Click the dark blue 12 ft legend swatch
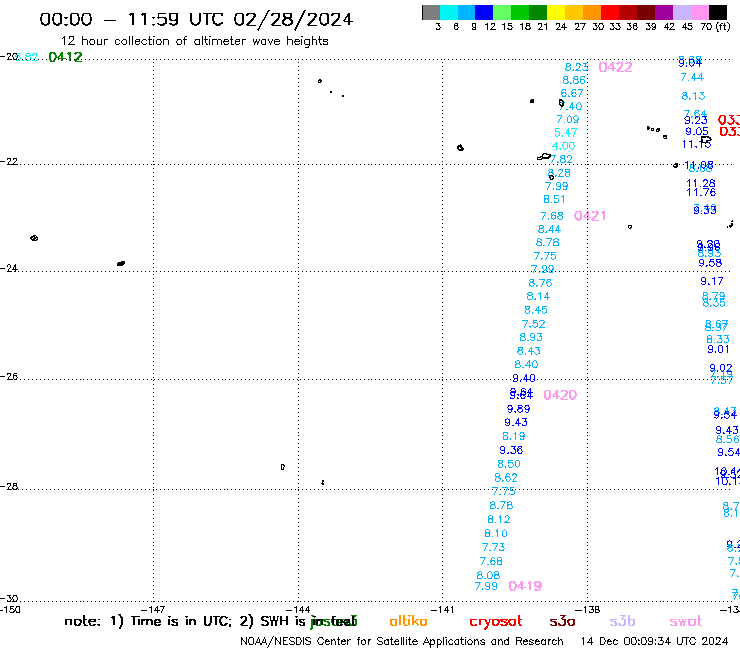Viewport: 740px width, 650px height. 484,12
